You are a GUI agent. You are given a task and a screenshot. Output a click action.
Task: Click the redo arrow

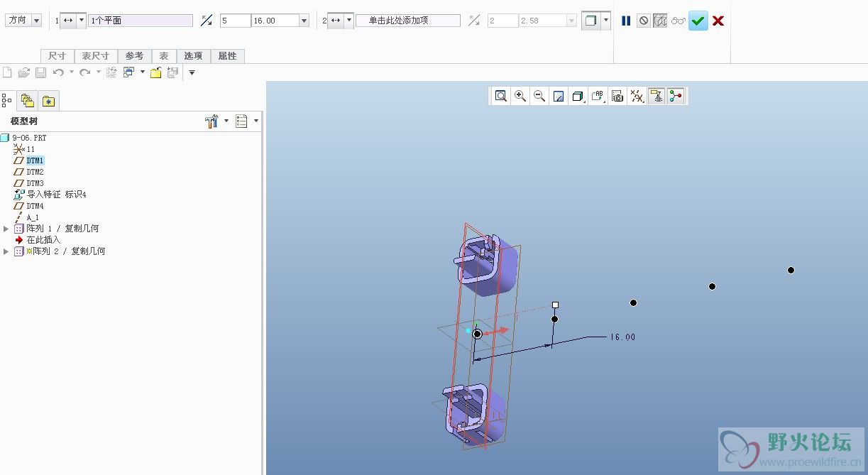pyautogui.click(x=84, y=72)
